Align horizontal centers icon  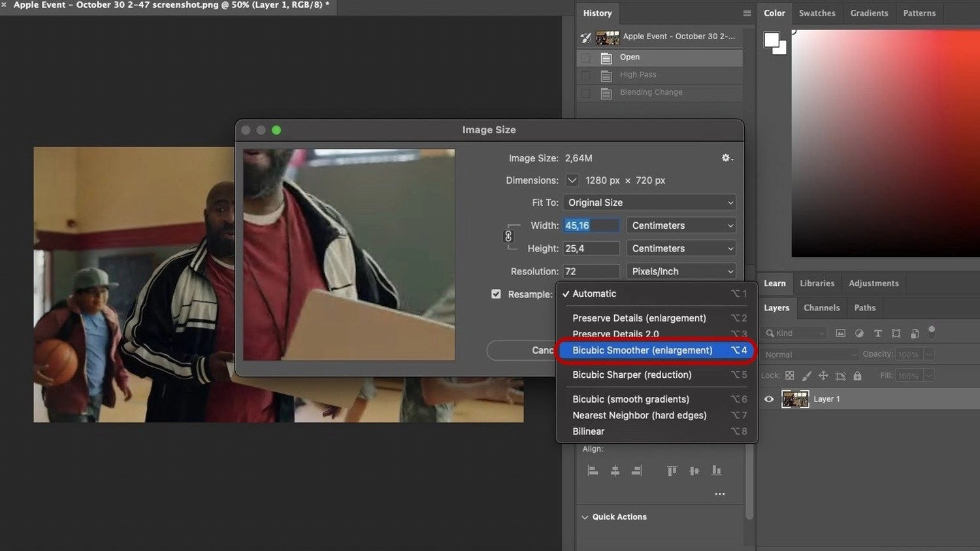pos(615,471)
